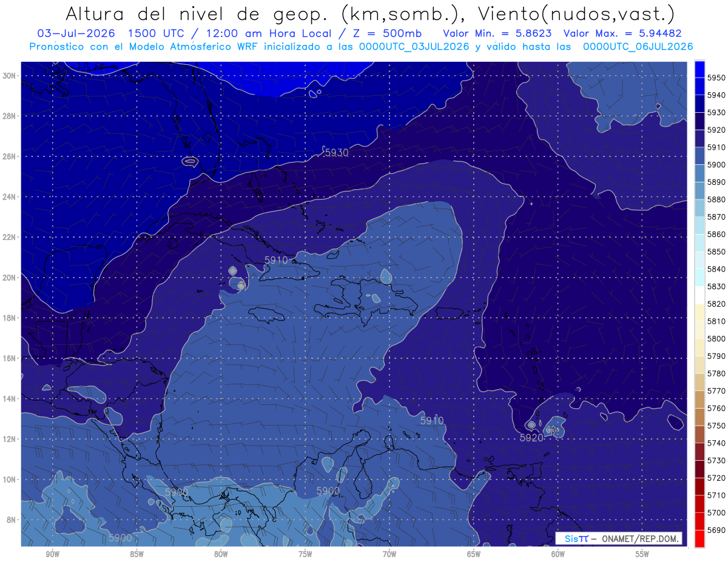Click the legend swatch between 5760 and 5750

tap(699, 416)
